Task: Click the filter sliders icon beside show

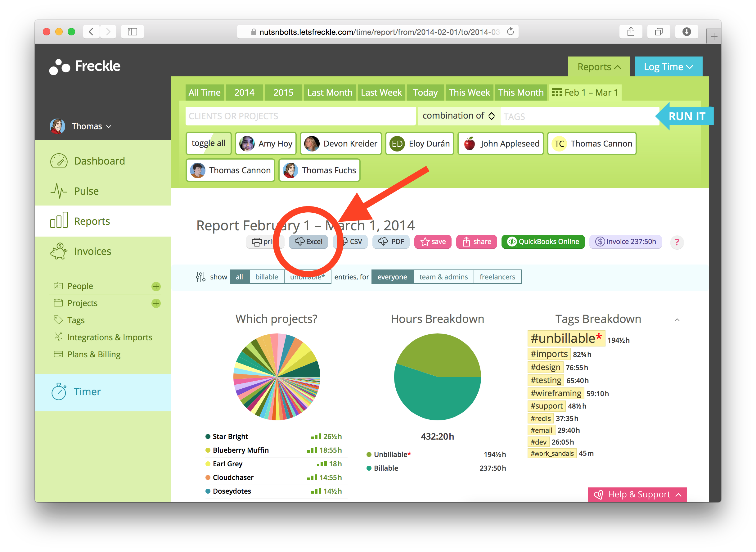Action: coord(201,277)
